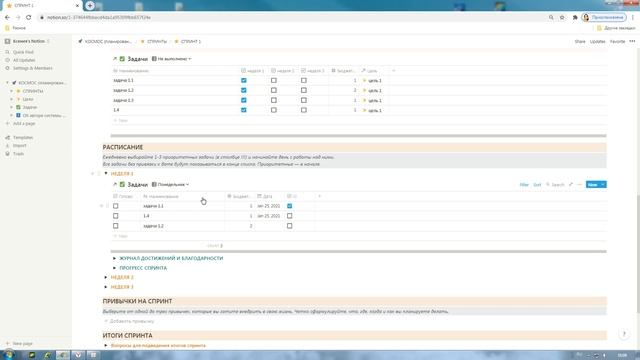640x360 pixels.
Task: Mark задача 1.1 as Готово in lower table
Action: pos(116,206)
